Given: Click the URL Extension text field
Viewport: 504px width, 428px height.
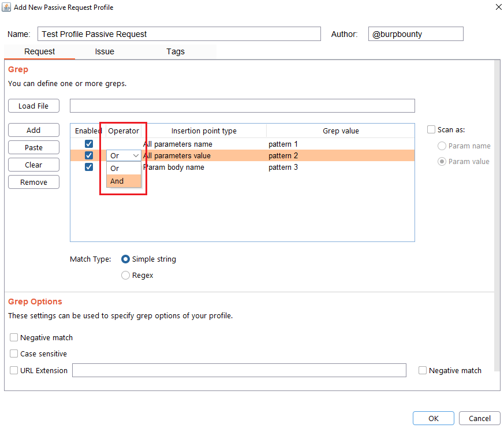Looking at the screenshot, I should [x=239, y=370].
